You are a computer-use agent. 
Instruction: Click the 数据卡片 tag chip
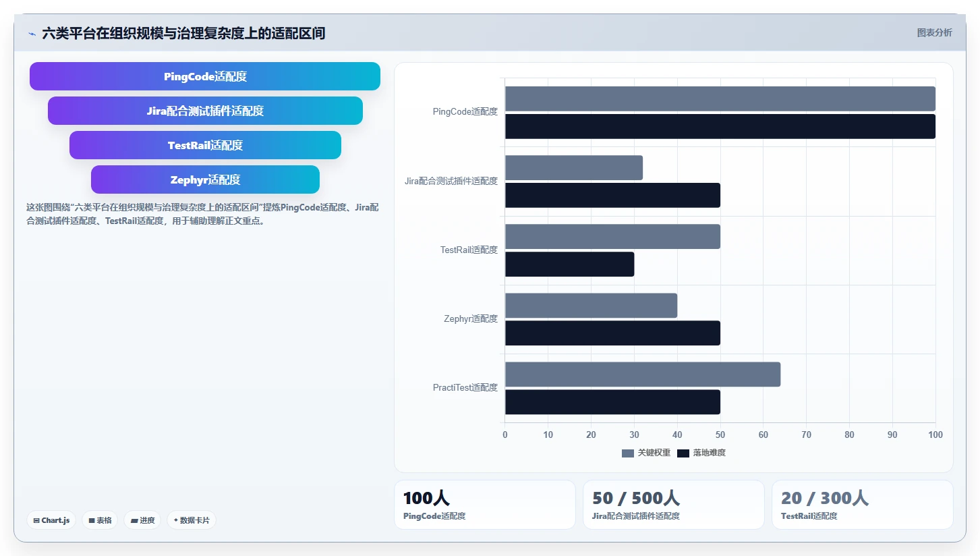click(x=192, y=520)
